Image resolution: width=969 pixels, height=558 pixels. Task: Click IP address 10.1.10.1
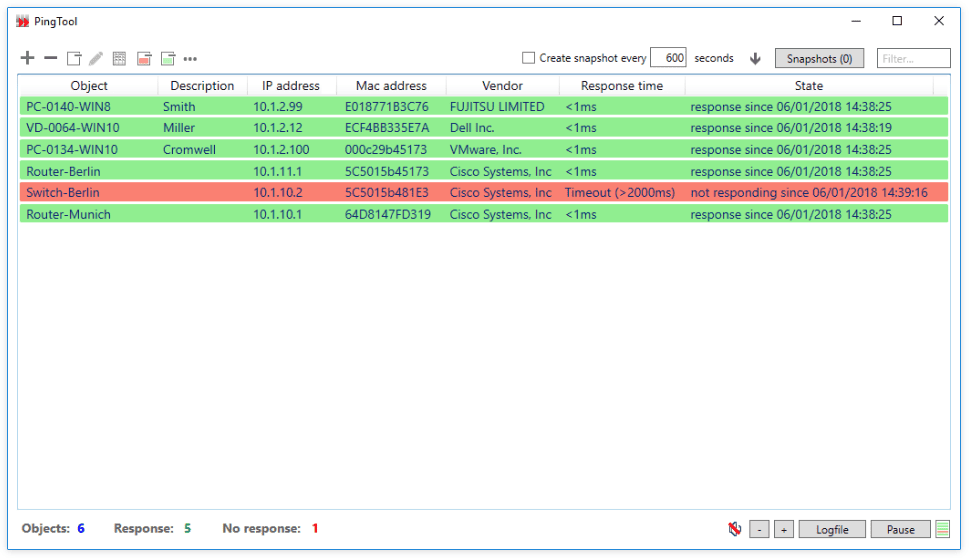[277, 214]
